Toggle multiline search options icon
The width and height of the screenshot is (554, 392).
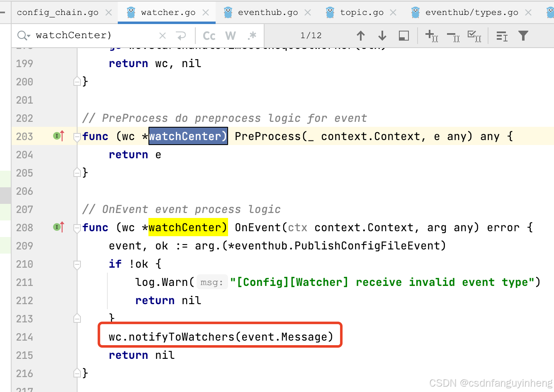click(x=502, y=36)
